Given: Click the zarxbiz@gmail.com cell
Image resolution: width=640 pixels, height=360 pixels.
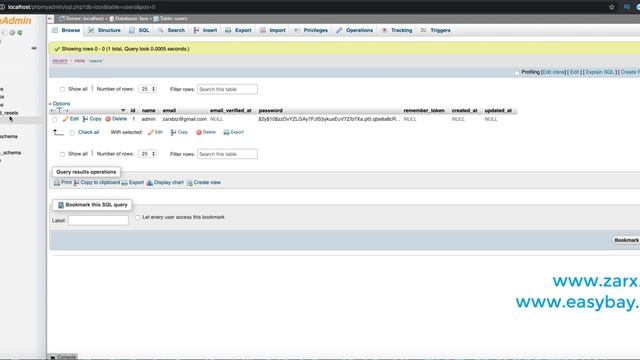Looking at the screenshot, I should click(x=184, y=119).
